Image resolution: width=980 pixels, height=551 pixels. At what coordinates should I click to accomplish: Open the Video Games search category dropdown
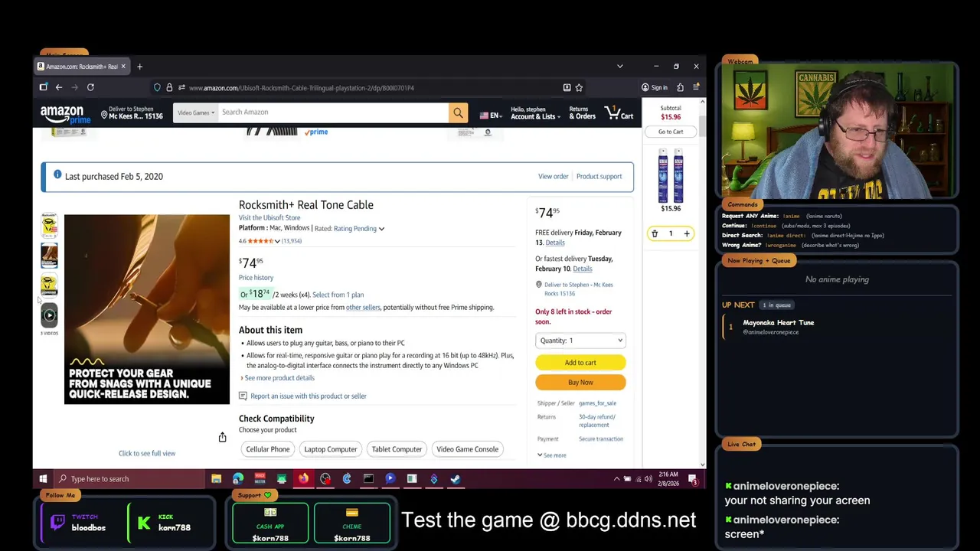pos(196,112)
